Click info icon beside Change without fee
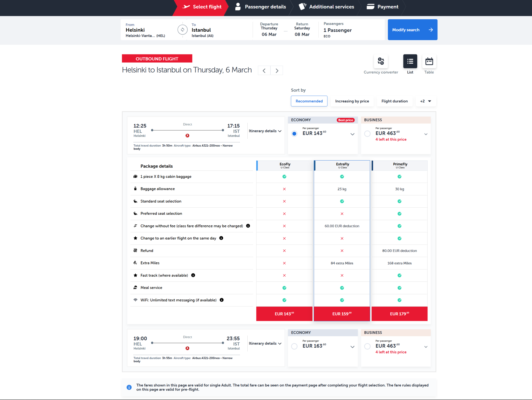The width and height of the screenshot is (532, 400). [248, 226]
